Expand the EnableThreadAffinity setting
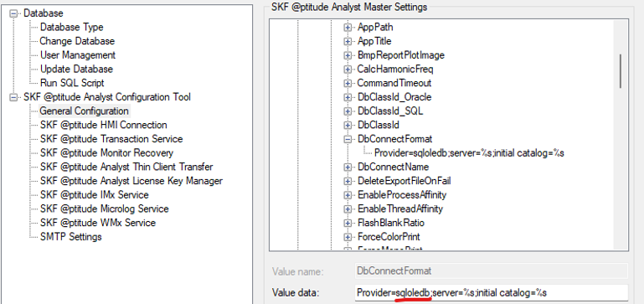The image size is (644, 304). click(348, 209)
